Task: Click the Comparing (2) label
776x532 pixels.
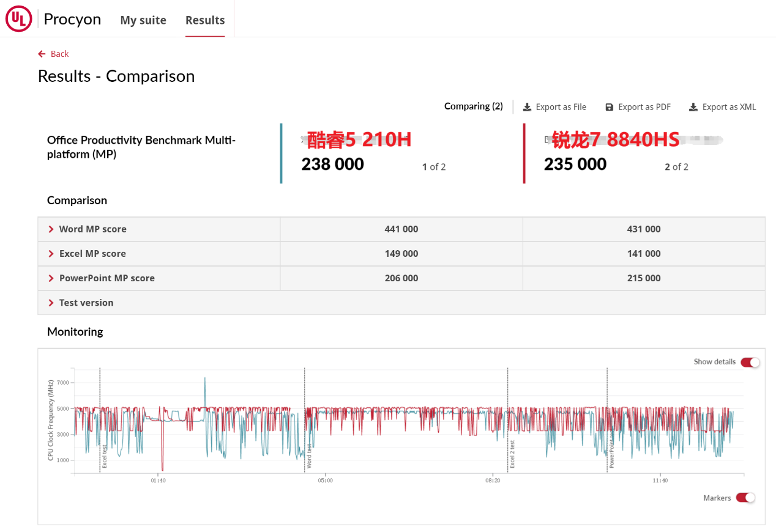Action: tap(473, 106)
